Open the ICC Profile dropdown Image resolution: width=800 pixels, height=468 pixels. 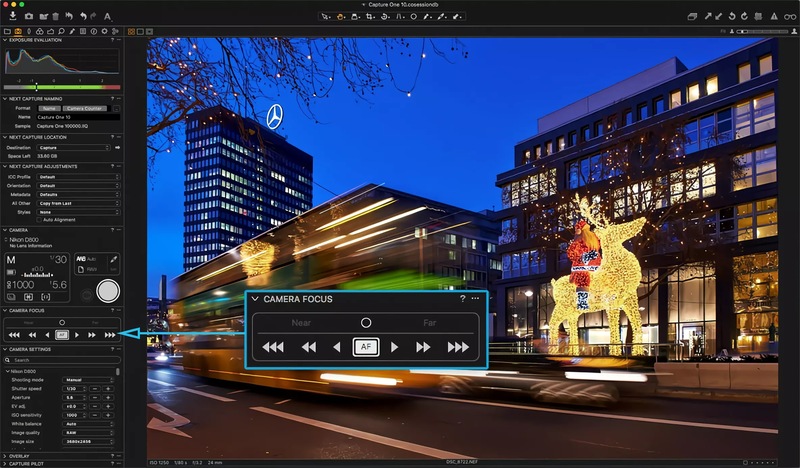(x=79, y=177)
